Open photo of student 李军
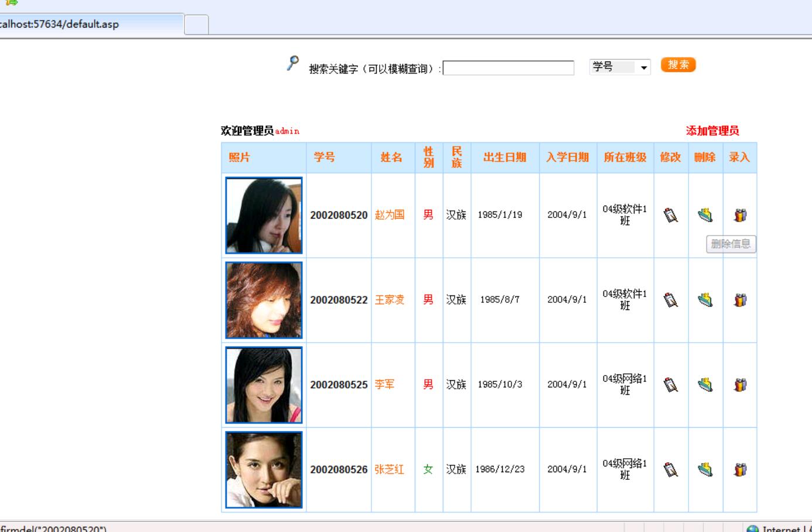The width and height of the screenshot is (812, 532). pyautogui.click(x=264, y=385)
